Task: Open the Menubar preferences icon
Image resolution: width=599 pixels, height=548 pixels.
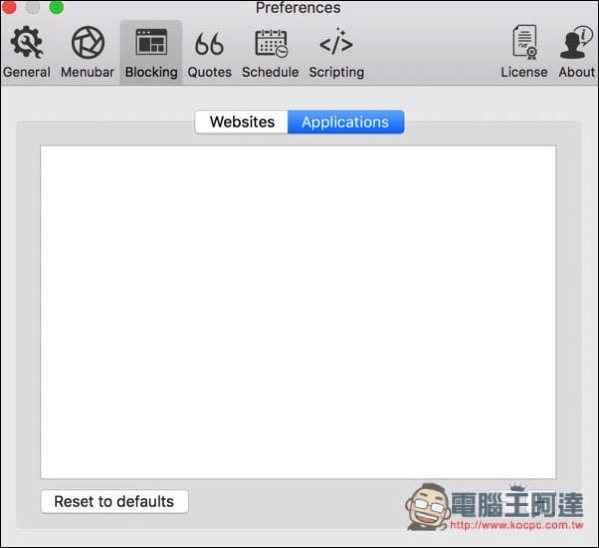Action: coord(88,42)
